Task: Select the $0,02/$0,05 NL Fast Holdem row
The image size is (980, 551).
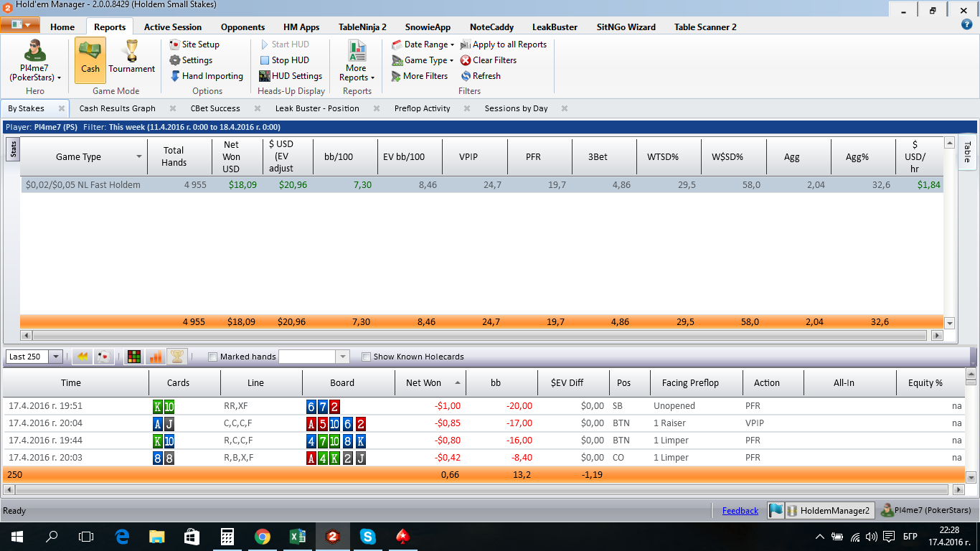Action: 481,184
